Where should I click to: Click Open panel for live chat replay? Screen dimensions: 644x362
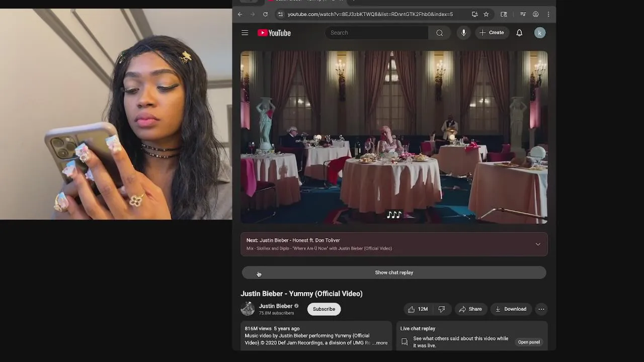pyautogui.click(x=529, y=342)
